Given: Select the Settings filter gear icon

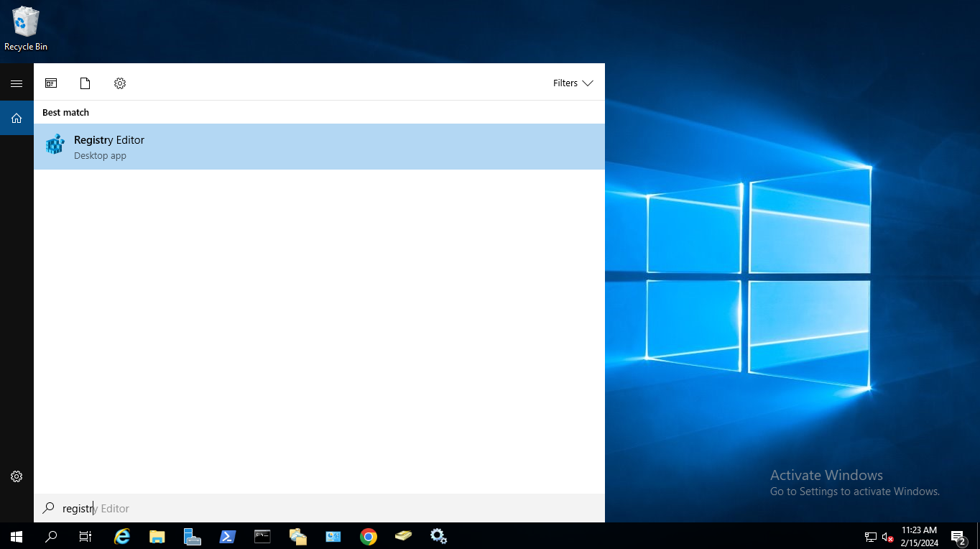Looking at the screenshot, I should (120, 83).
